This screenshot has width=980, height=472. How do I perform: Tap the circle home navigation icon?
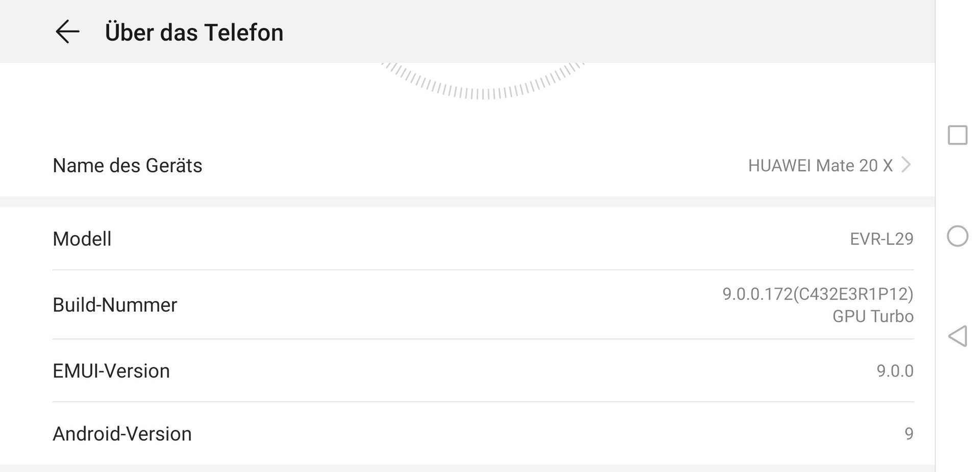click(958, 236)
